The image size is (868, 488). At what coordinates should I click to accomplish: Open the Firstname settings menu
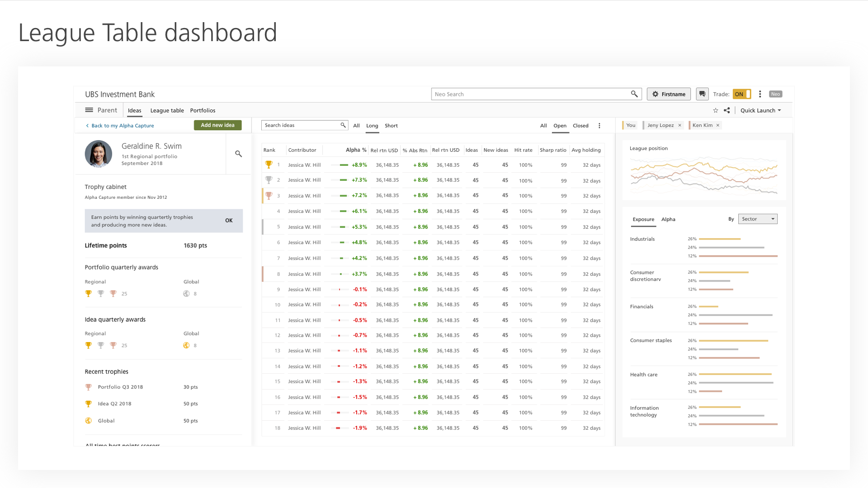[x=669, y=94]
